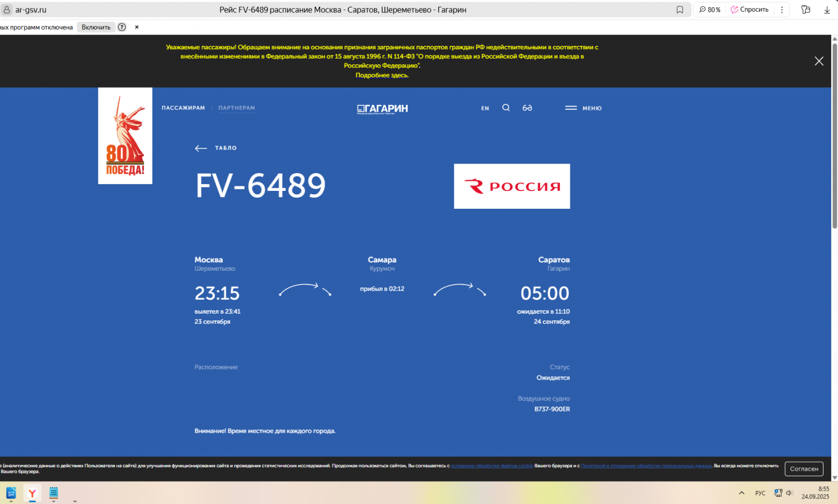Viewport: 838px width, 504px height.
Task: Click Подробнее здесь link in notice
Action: click(x=382, y=75)
